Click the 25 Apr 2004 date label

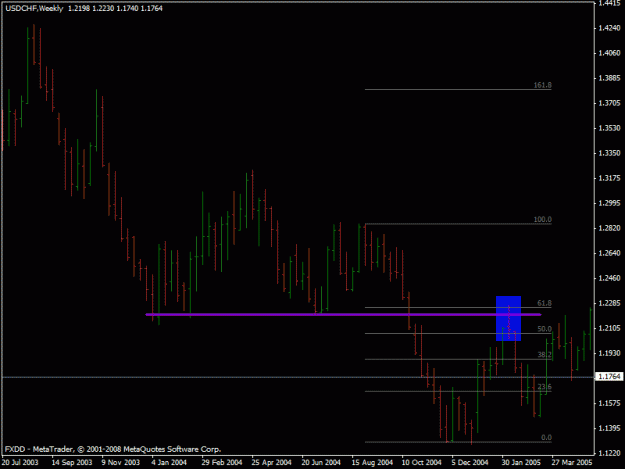(x=271, y=462)
